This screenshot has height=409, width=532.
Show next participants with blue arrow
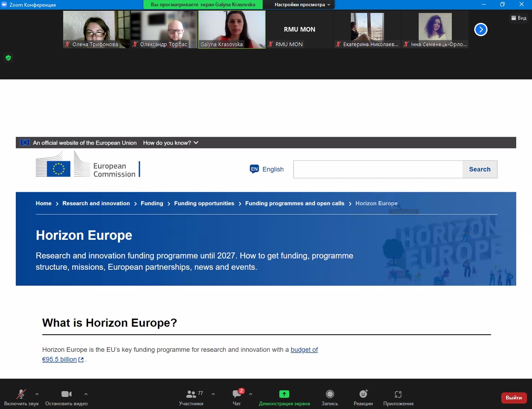point(480,30)
